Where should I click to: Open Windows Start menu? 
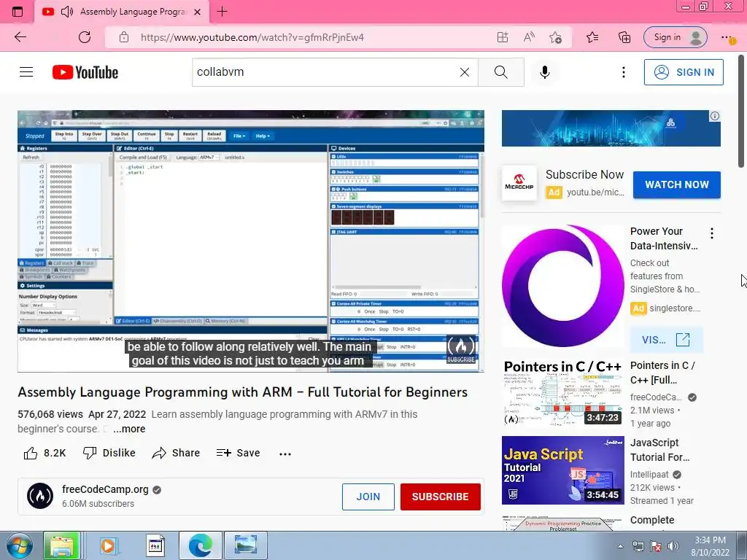[x=19, y=545]
